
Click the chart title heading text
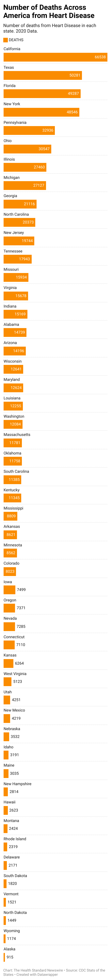tap(49, 11)
